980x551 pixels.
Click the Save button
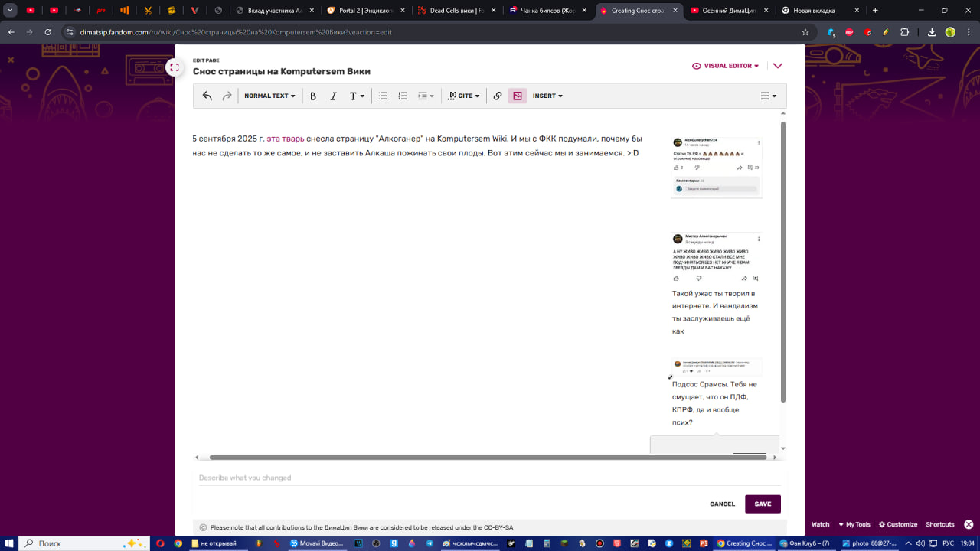(x=763, y=504)
